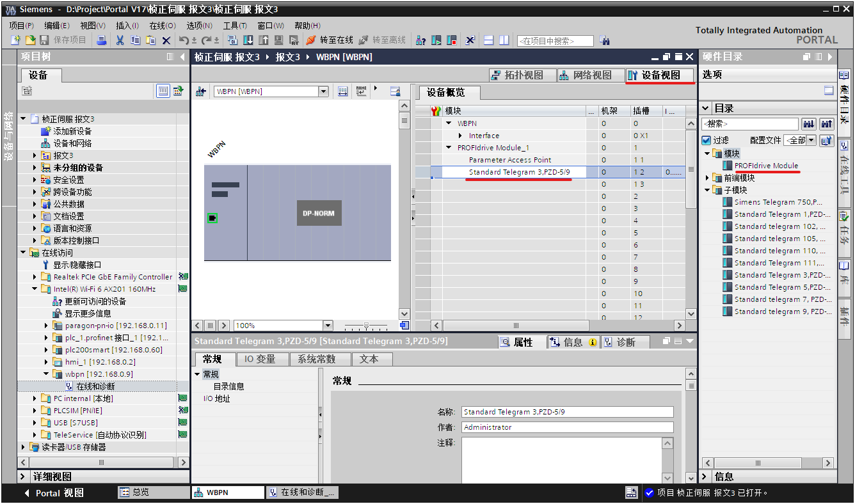Open the 在线(O) menu
The height and width of the screenshot is (504, 855).
(x=163, y=25)
